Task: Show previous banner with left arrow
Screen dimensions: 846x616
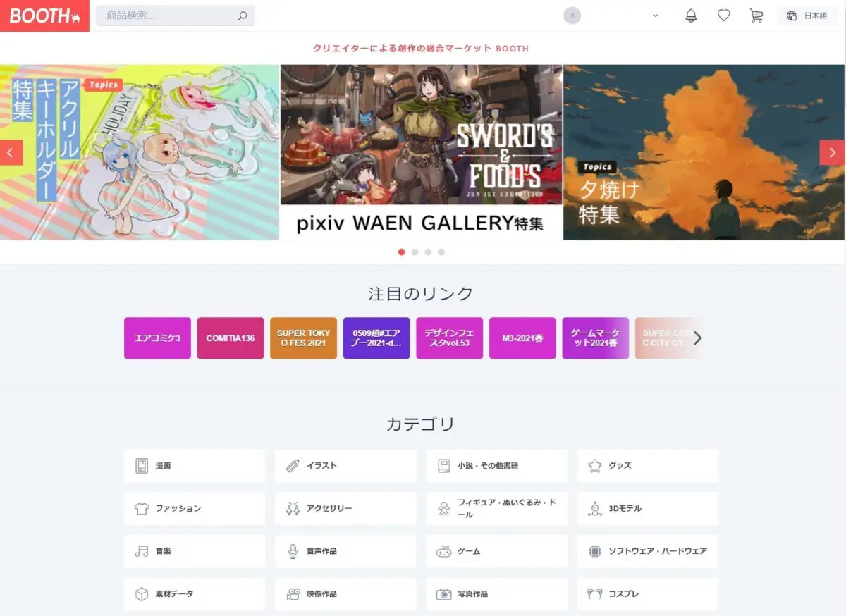Action: pos(11,152)
